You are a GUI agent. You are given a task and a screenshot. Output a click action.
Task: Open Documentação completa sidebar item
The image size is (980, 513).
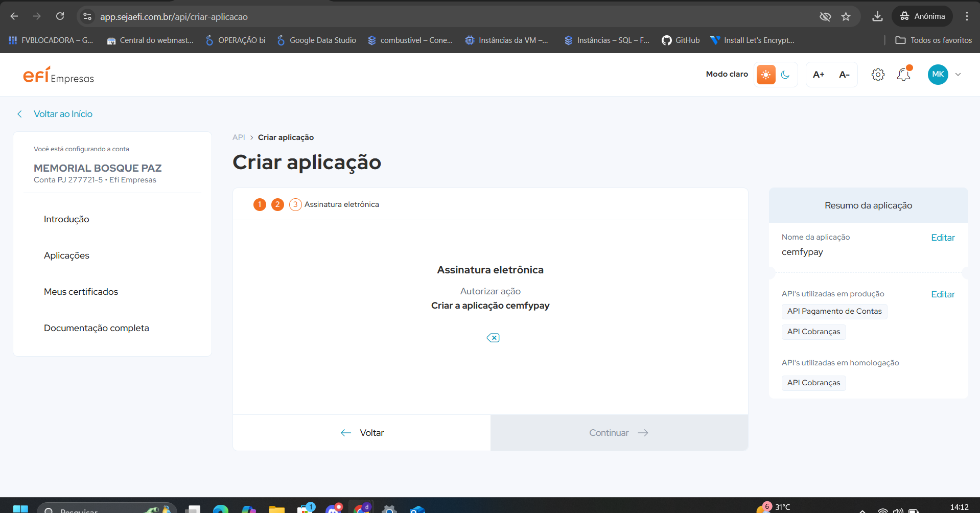[97, 328]
